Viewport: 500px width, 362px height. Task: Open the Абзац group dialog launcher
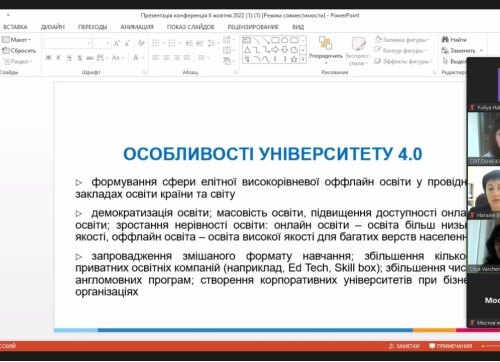(235, 72)
